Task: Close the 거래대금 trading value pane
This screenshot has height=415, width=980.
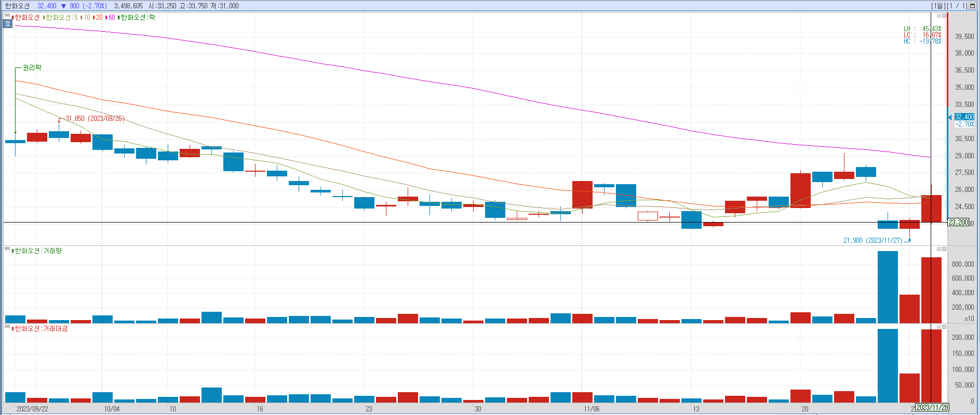Action: 944,327
